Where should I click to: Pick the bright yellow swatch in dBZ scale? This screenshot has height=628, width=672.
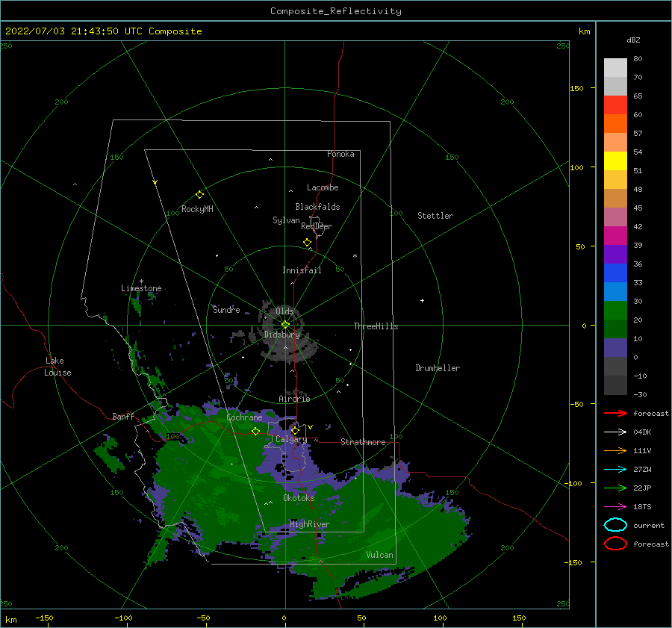coord(615,161)
